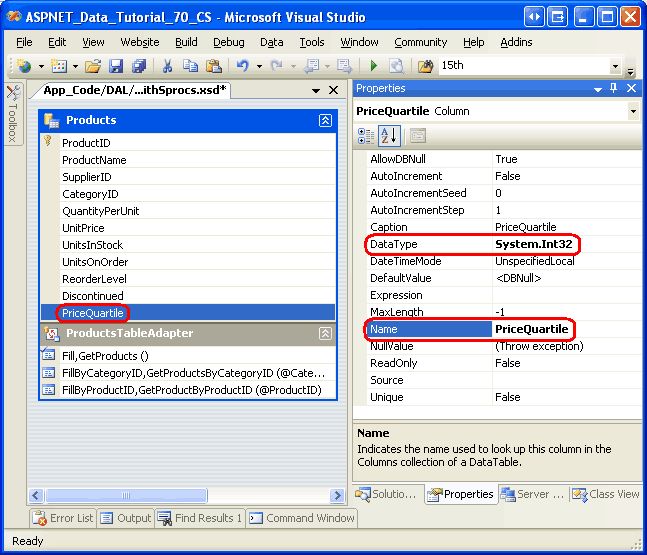This screenshot has width=647, height=555.
Task: Close the Properties window
Action: coord(631,88)
